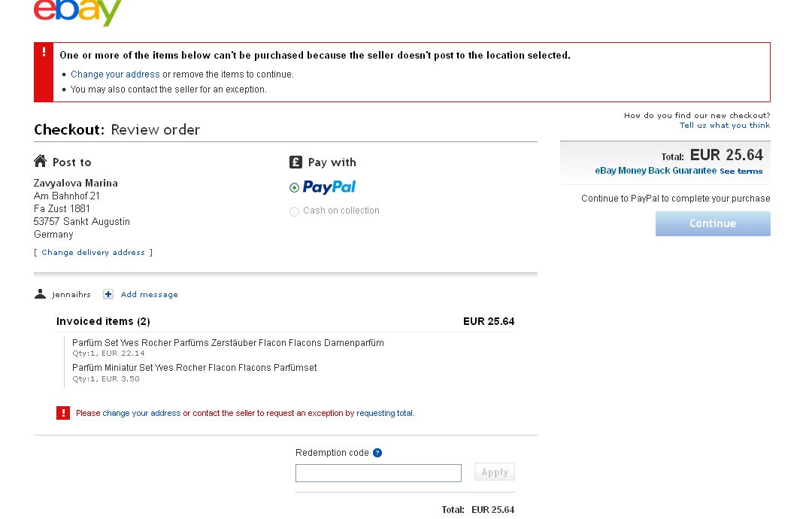Click the Apply redemption code button
The width and height of the screenshot is (812, 519).
494,472
